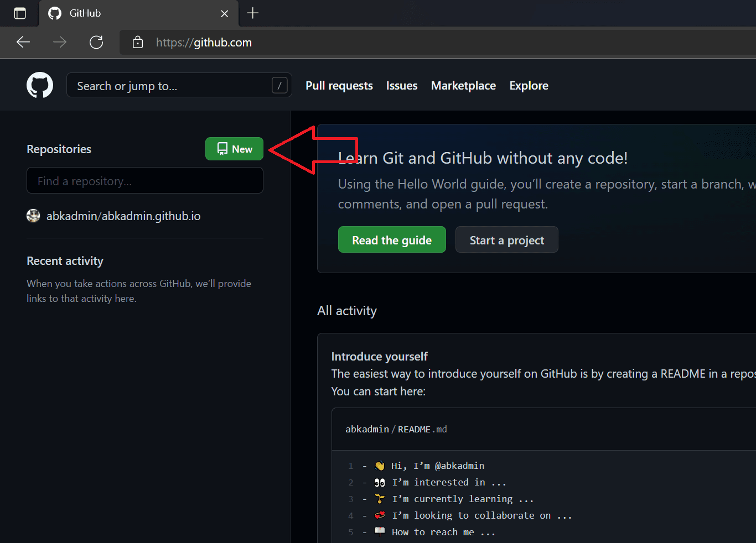Click the slash shortcut key icon
This screenshot has width=756, height=543.
click(x=279, y=85)
